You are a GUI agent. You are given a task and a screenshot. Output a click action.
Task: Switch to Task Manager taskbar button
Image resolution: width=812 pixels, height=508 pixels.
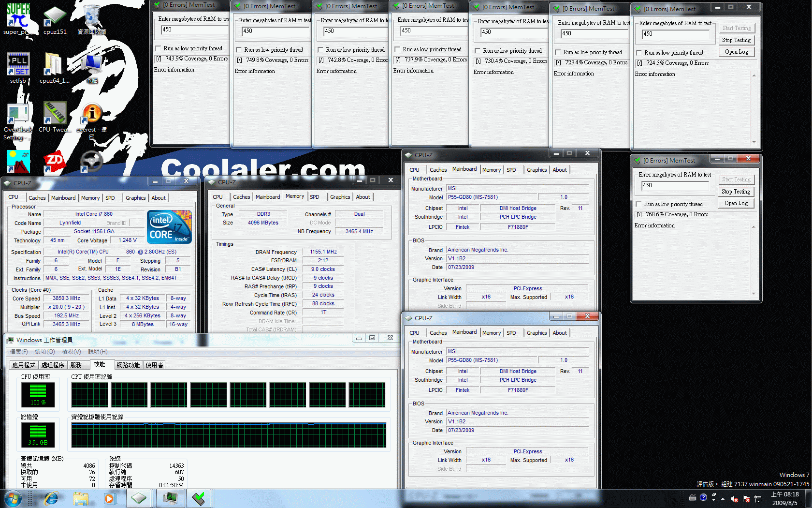170,498
